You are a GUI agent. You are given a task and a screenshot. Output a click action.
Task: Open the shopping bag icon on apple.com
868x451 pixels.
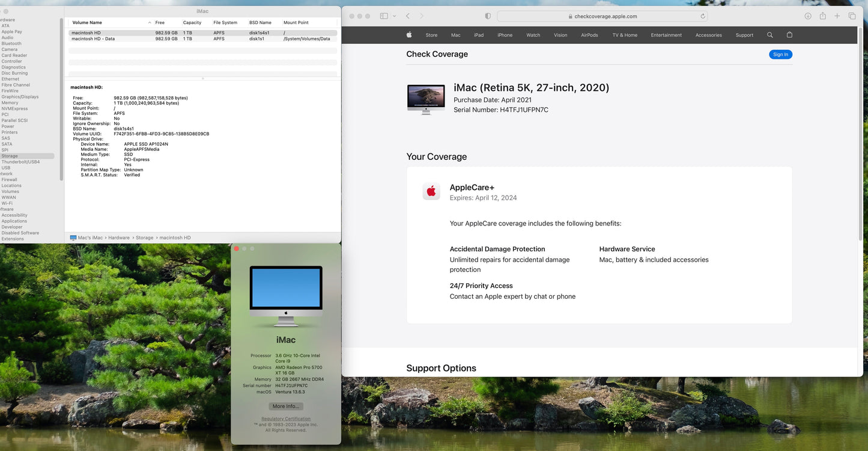(x=790, y=35)
